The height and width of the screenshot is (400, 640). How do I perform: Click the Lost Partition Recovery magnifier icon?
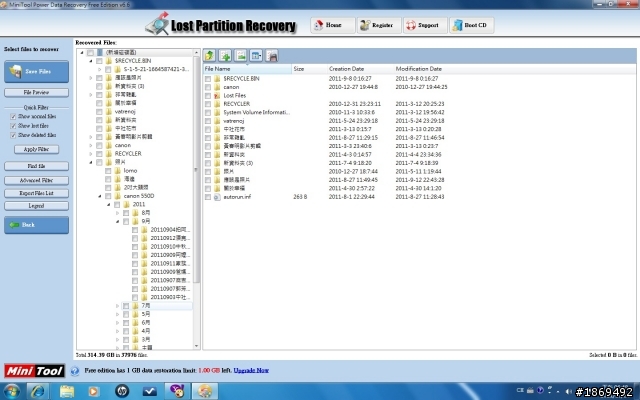pos(157,24)
